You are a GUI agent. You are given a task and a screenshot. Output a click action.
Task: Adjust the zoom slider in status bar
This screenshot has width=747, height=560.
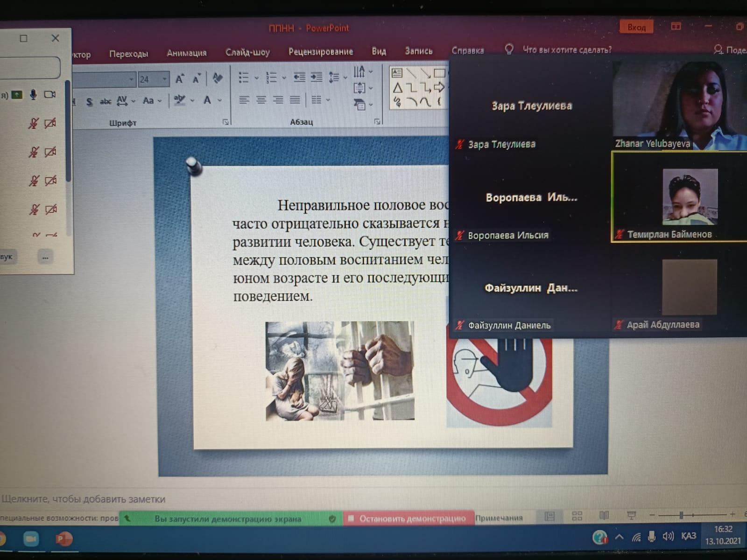[x=682, y=515]
